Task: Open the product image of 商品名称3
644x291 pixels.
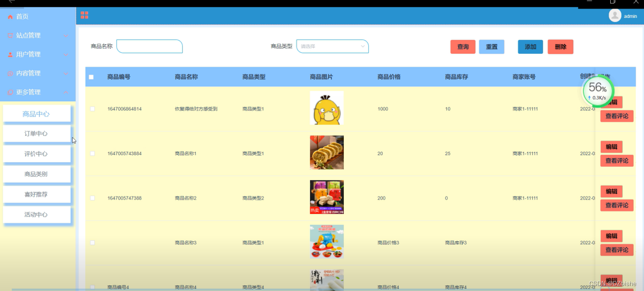Action: 327,242
